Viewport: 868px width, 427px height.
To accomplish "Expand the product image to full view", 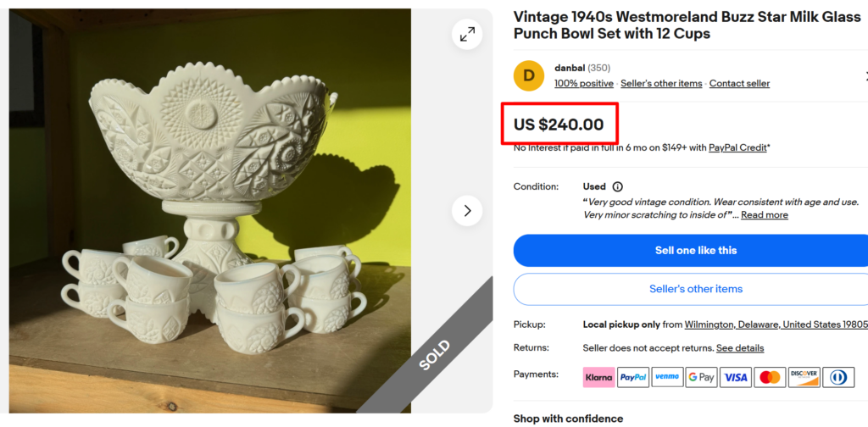I will 467,34.
